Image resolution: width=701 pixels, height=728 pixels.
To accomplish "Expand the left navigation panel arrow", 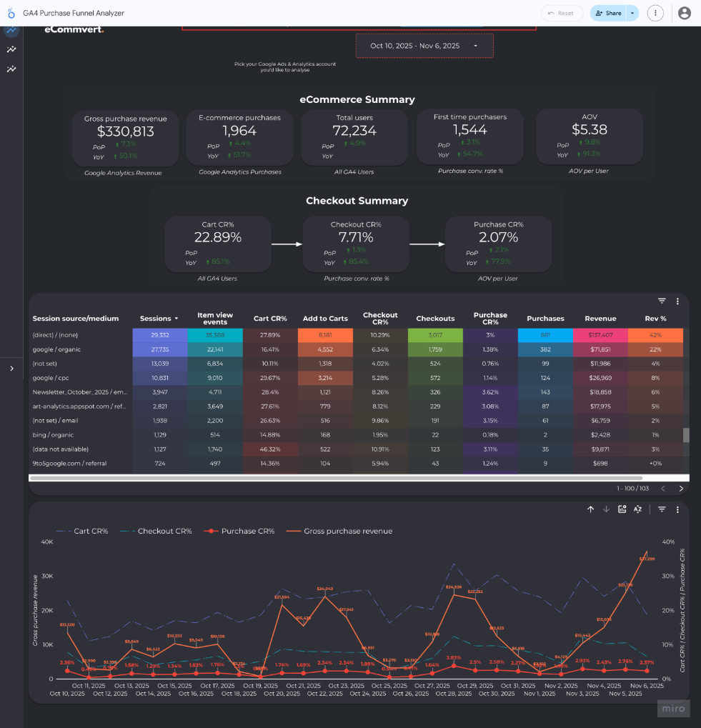I will [x=11, y=369].
